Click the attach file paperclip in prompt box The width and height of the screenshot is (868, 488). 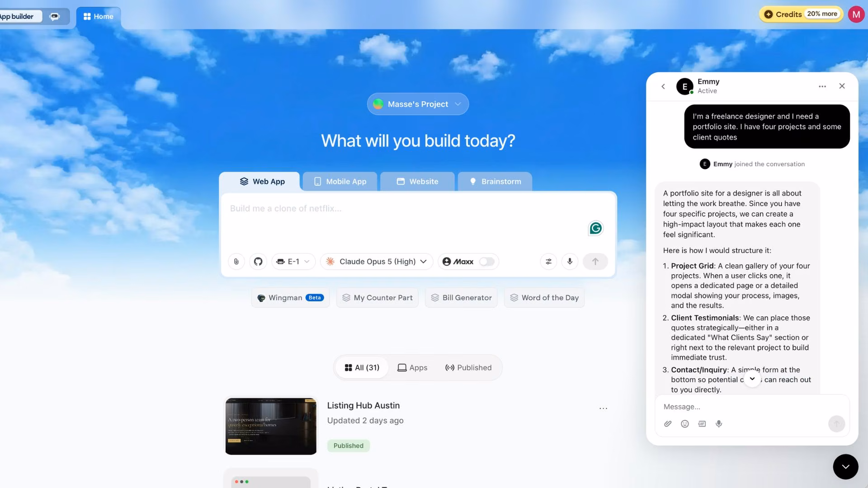coord(236,262)
